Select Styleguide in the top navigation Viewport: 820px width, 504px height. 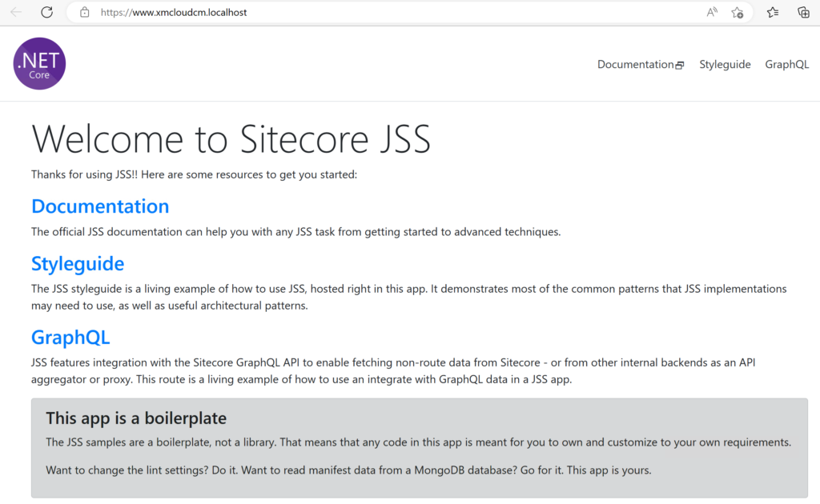tap(725, 64)
